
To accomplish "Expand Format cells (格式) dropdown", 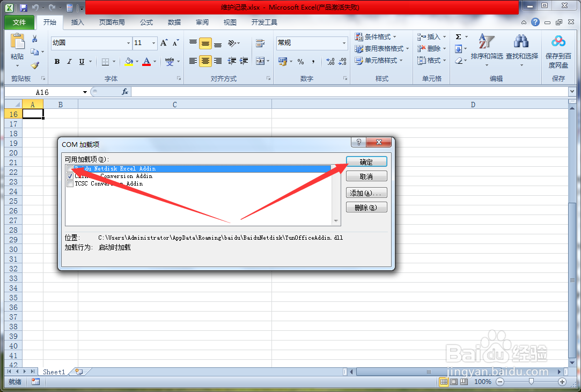I will 444,61.
